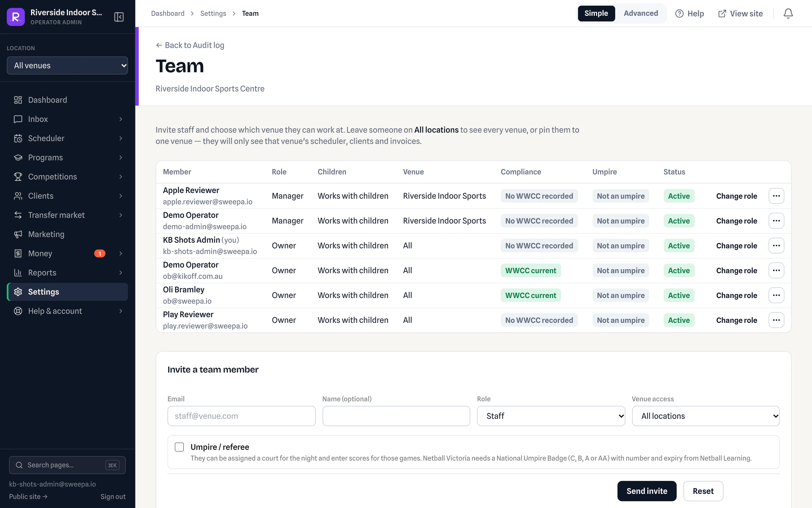Viewport: 812px width, 508px height.
Task: Expand Competitions submenu
Action: click(x=121, y=177)
